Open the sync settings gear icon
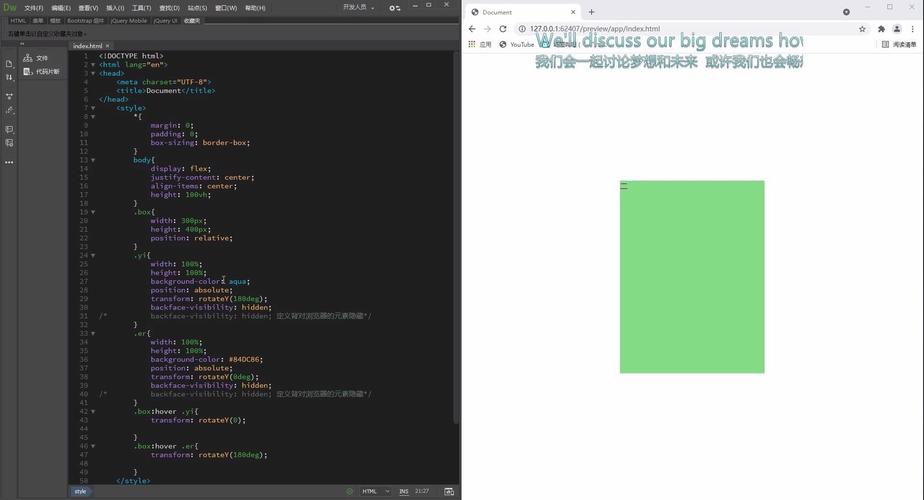The image size is (924, 500). 395,7
